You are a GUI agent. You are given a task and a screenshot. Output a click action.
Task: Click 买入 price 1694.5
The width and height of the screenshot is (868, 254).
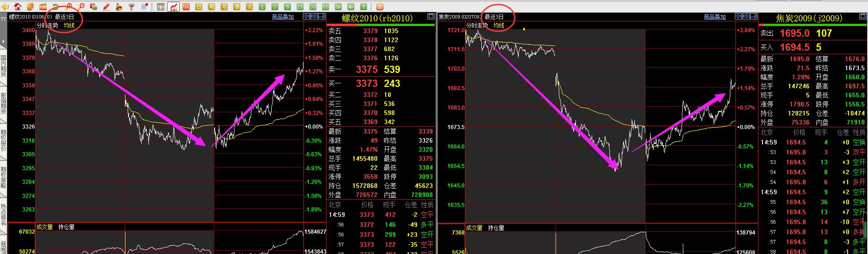click(795, 47)
